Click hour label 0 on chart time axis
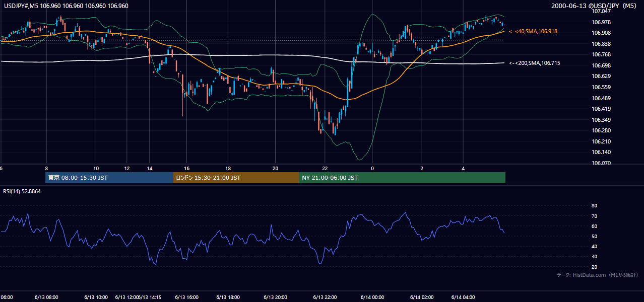Screen dimensions: 644x302 (x=372, y=168)
